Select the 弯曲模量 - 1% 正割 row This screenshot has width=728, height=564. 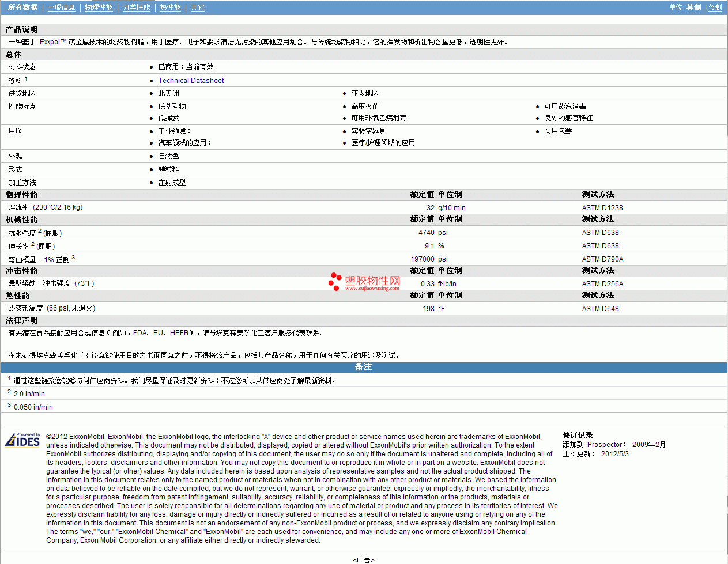(x=364, y=259)
